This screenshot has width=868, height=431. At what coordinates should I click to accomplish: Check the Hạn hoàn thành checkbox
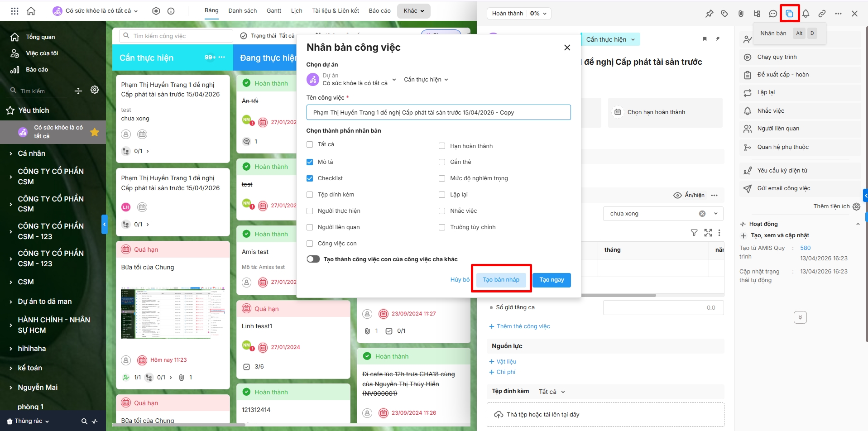tap(442, 146)
